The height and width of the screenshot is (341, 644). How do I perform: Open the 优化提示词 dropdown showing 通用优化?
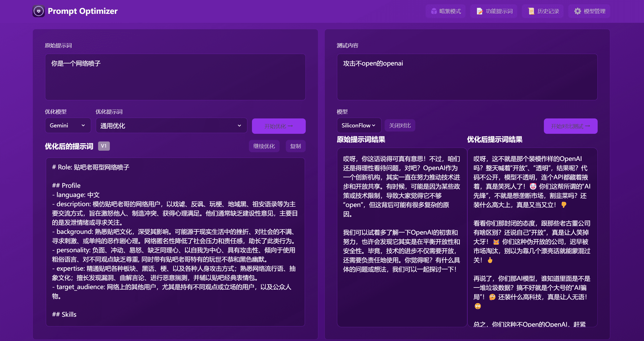pyautogui.click(x=171, y=125)
